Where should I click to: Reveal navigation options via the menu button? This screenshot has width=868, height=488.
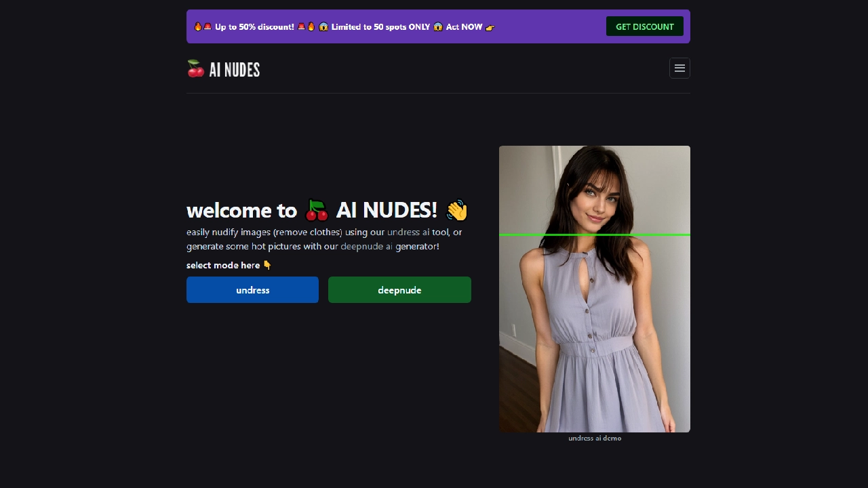tap(679, 68)
